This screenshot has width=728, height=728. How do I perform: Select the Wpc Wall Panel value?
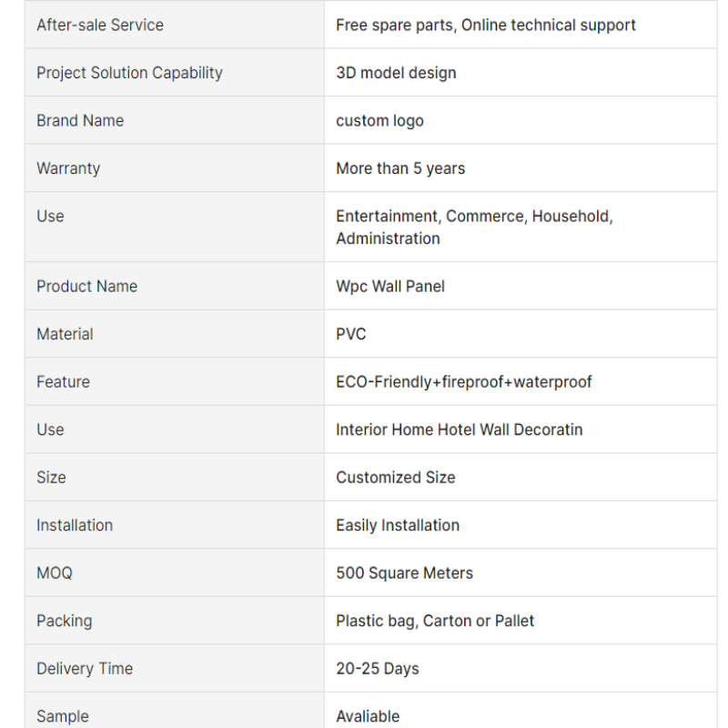click(x=390, y=287)
